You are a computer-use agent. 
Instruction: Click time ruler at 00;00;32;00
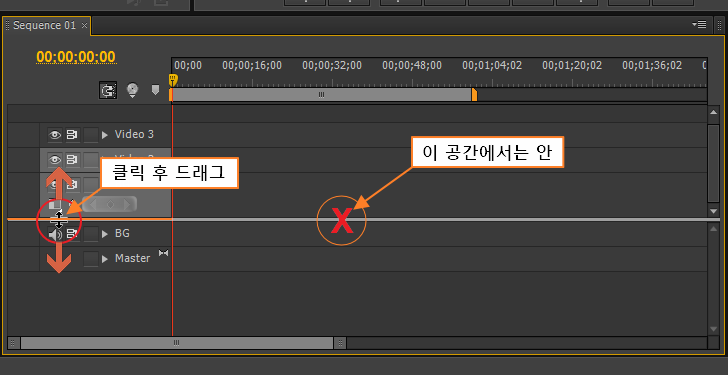332,65
